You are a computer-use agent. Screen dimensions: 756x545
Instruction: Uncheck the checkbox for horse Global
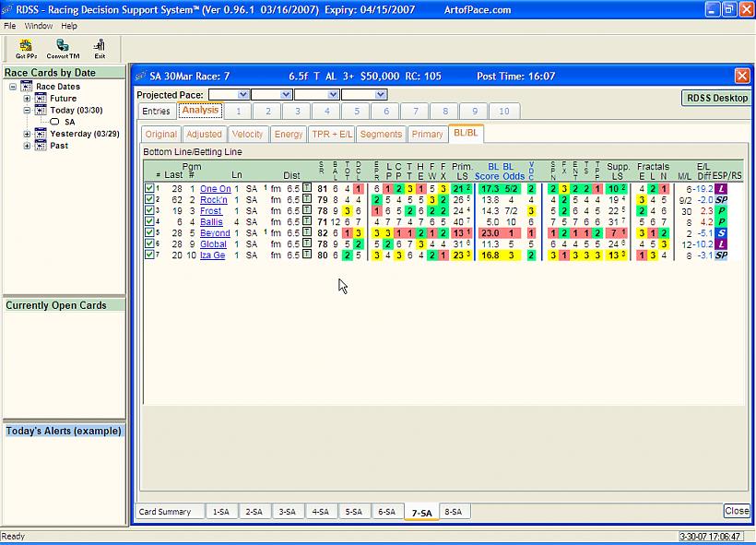coord(149,243)
